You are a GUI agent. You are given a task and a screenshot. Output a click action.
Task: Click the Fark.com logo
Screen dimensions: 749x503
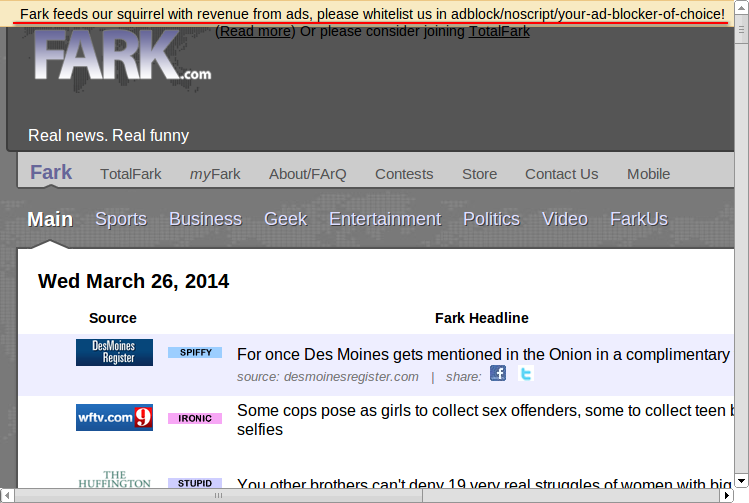[x=122, y=58]
